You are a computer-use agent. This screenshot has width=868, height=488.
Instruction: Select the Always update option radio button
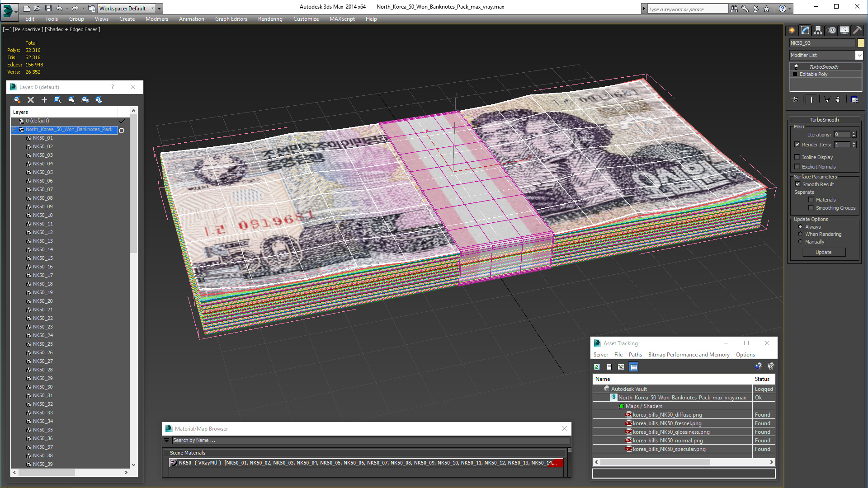800,227
